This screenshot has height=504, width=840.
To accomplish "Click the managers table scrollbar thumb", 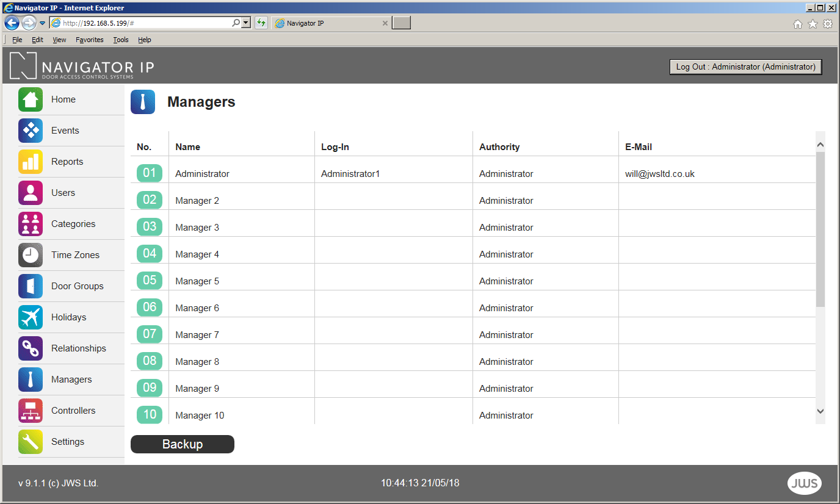I will tap(820, 229).
